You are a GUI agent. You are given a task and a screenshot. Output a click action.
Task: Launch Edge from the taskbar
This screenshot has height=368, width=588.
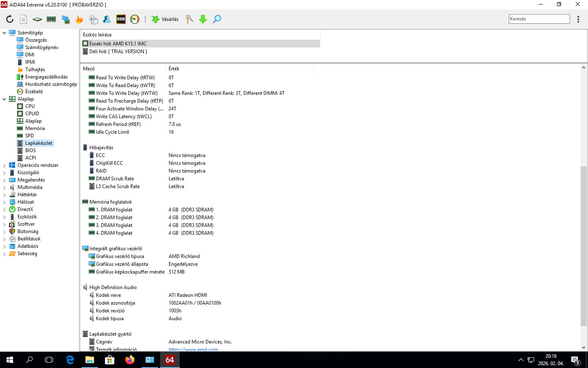pos(70,360)
